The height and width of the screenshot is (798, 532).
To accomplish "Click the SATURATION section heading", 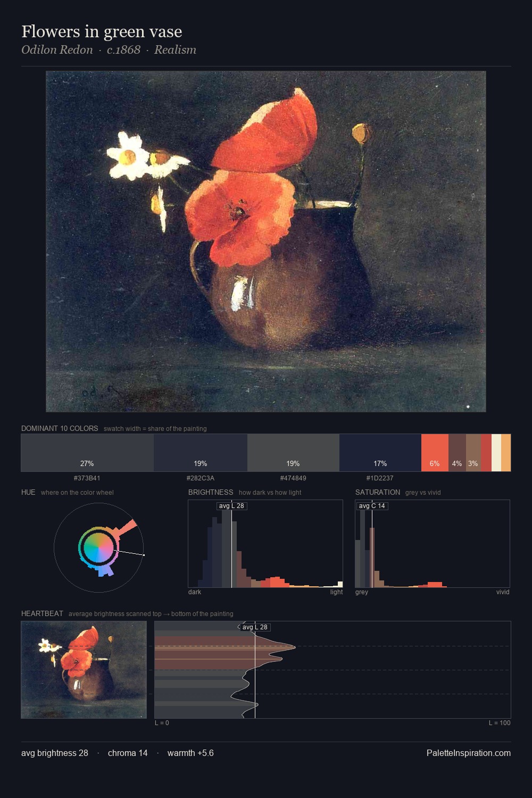I will 378,492.
